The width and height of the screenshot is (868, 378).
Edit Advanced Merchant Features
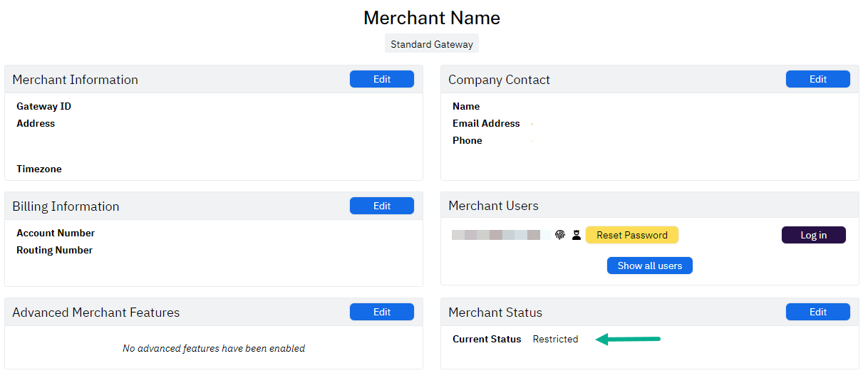pos(381,312)
